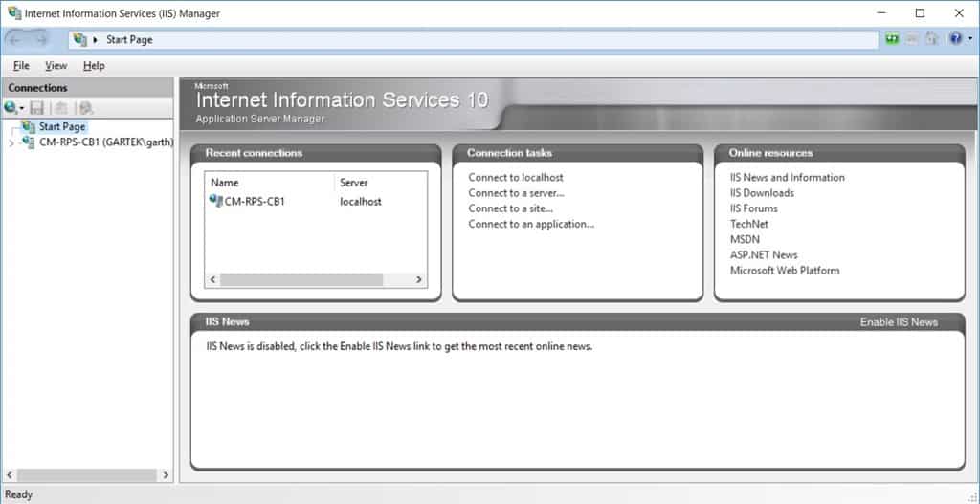Click left arrow of Connections pane scrollbar
Viewport: 980px width, 504px height.
10,475
